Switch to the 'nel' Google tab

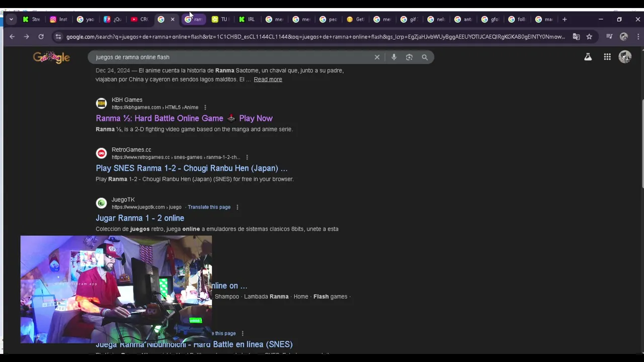[436, 19]
